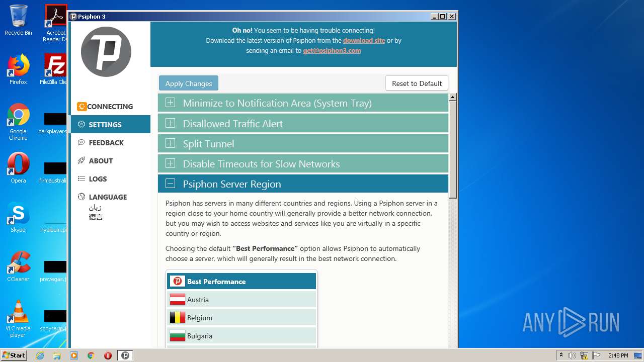The image size is (644, 362).
Task: Click the taskbar clock 2:48 PM
Action: (x=618, y=355)
